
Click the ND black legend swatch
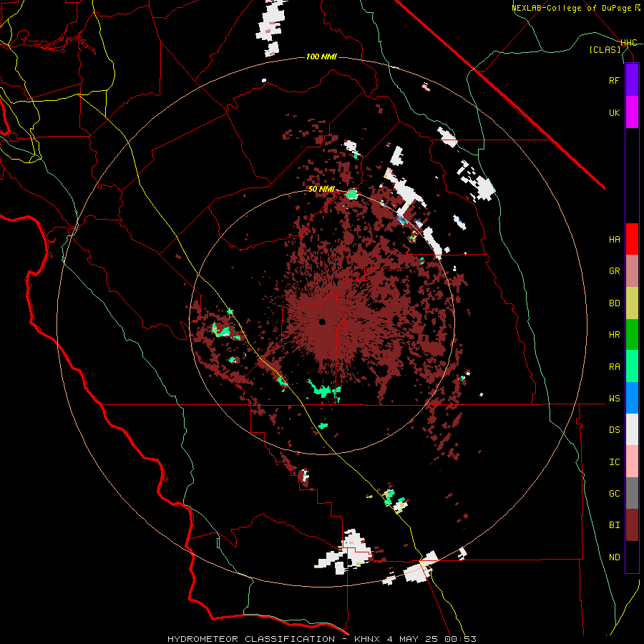tap(632, 557)
